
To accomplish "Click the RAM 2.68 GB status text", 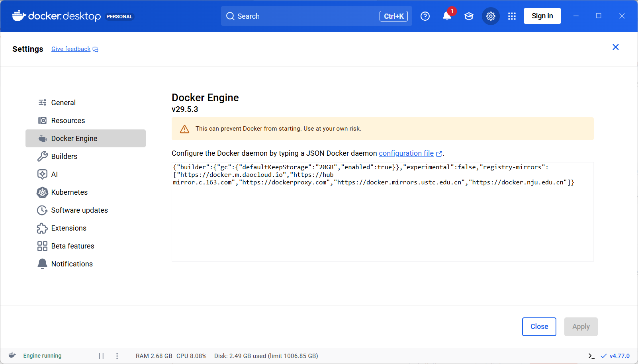I will coord(154,356).
